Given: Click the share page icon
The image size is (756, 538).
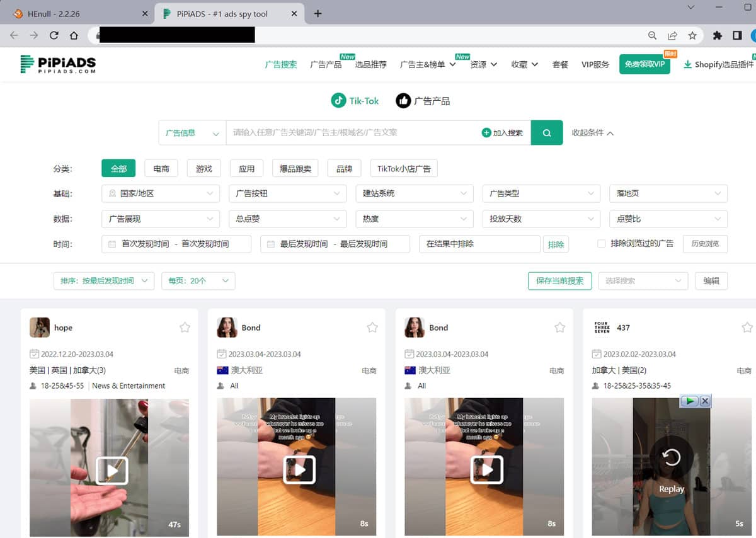Looking at the screenshot, I should click(673, 36).
